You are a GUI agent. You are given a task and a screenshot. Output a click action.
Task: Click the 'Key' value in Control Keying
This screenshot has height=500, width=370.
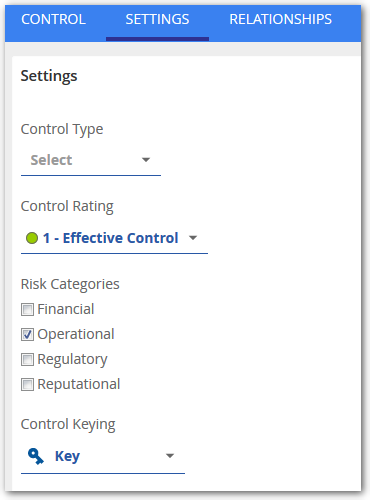[67, 456]
